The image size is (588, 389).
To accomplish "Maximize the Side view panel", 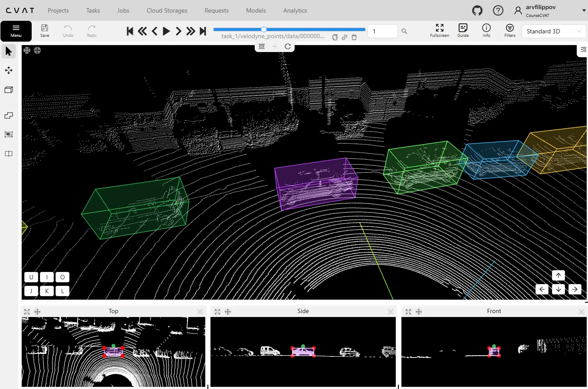I will 217,312.
